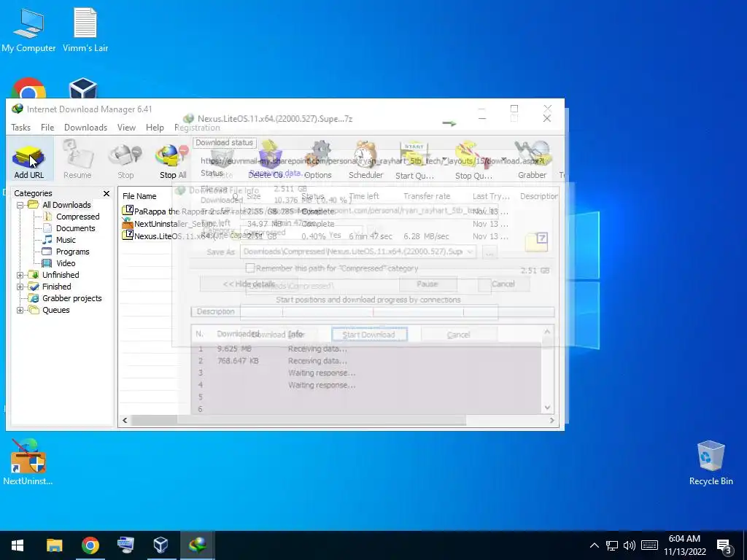The height and width of the screenshot is (560, 747).
Task: Open Windows Start menu
Action: click(x=18, y=545)
